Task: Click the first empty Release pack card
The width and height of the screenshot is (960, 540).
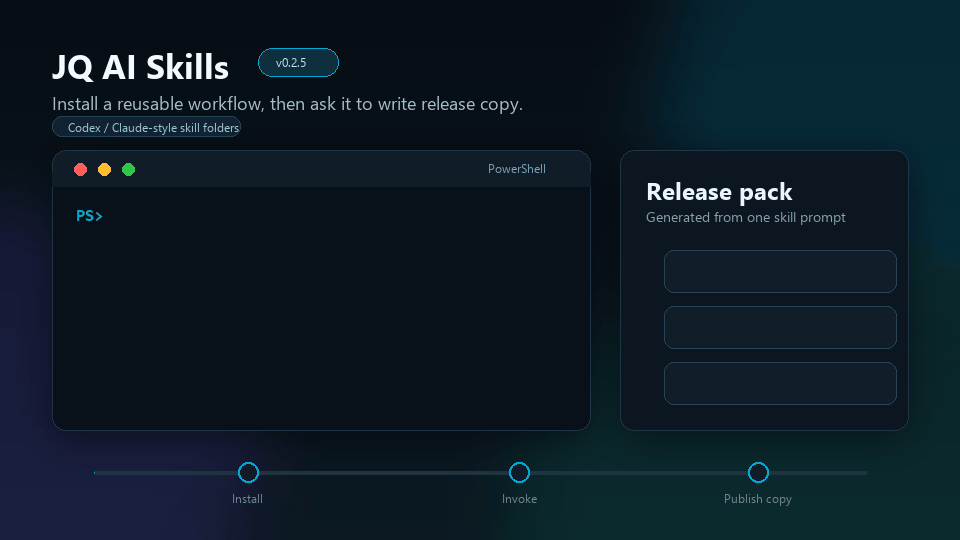Action: point(780,271)
